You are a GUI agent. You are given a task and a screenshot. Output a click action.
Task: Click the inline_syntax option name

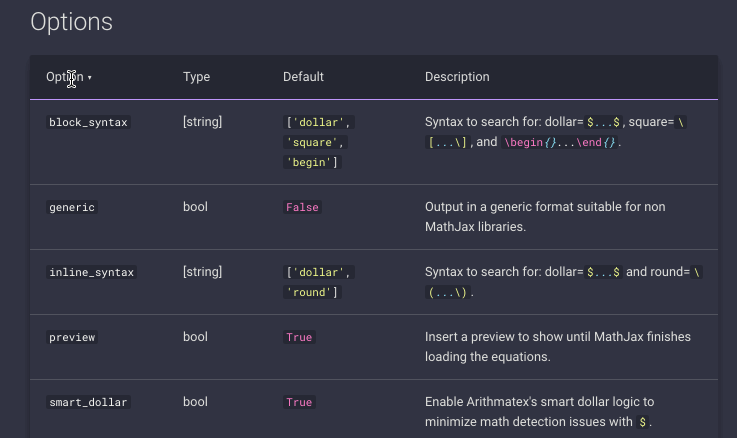[92, 272]
